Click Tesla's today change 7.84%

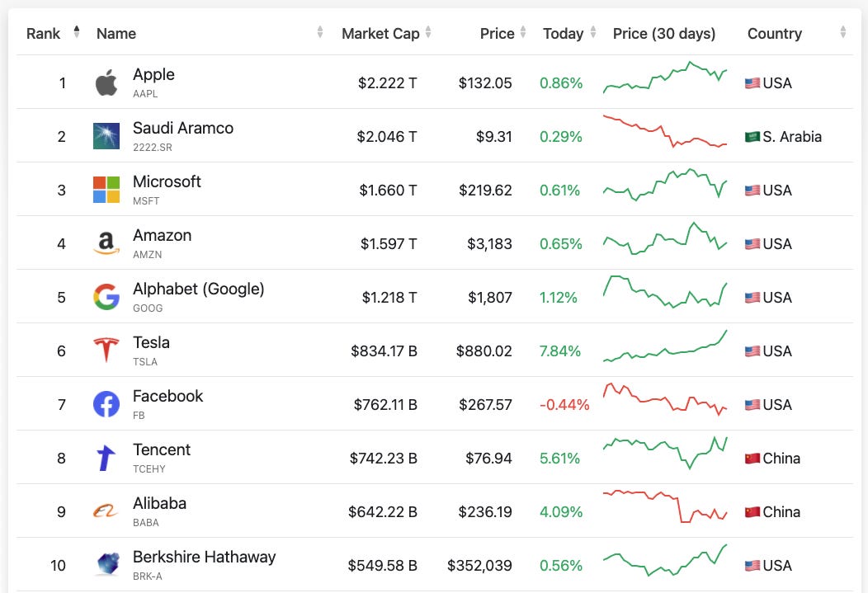tap(559, 351)
